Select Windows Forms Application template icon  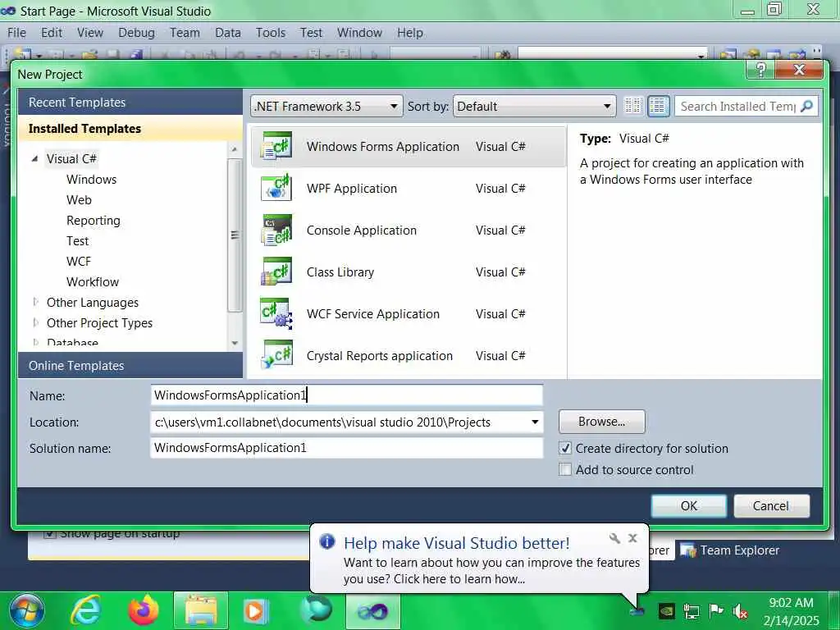tap(276, 146)
